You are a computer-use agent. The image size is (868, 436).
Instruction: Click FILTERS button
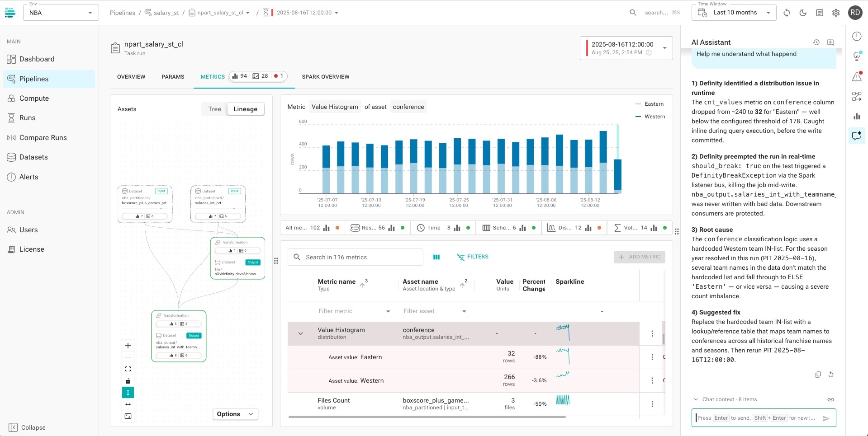point(473,257)
